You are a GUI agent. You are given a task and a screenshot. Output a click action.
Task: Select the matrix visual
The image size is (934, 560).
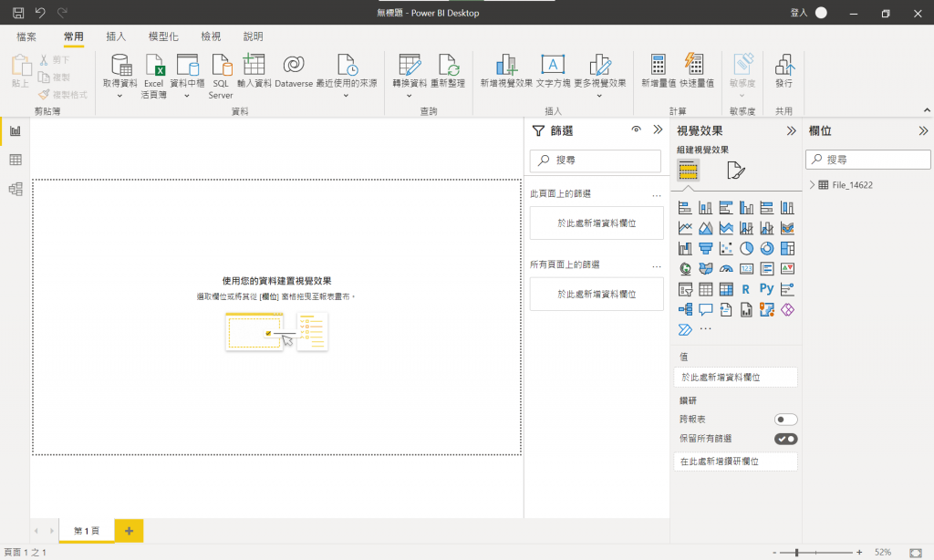(726, 289)
